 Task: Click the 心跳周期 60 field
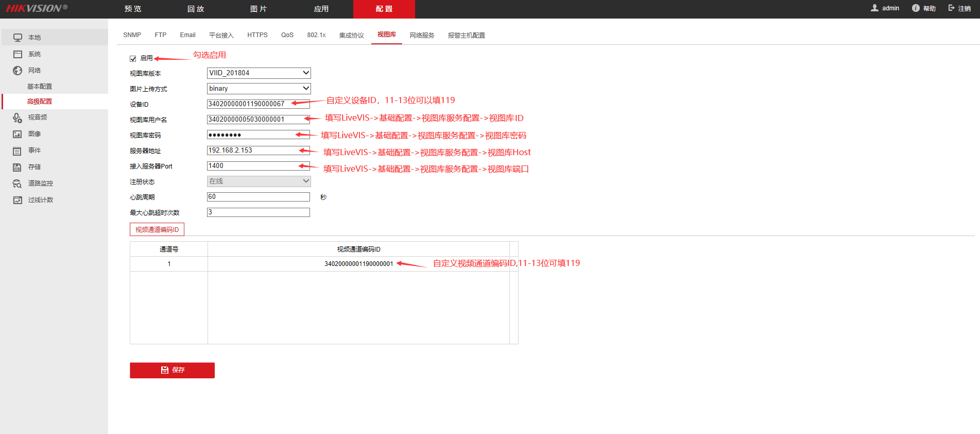[259, 196]
